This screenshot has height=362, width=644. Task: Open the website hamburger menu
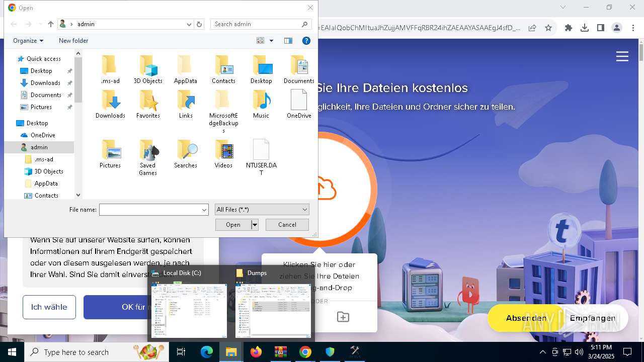point(622,56)
